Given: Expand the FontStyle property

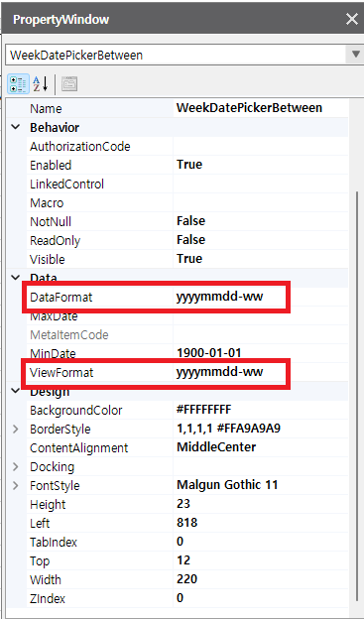Looking at the screenshot, I should (x=16, y=485).
